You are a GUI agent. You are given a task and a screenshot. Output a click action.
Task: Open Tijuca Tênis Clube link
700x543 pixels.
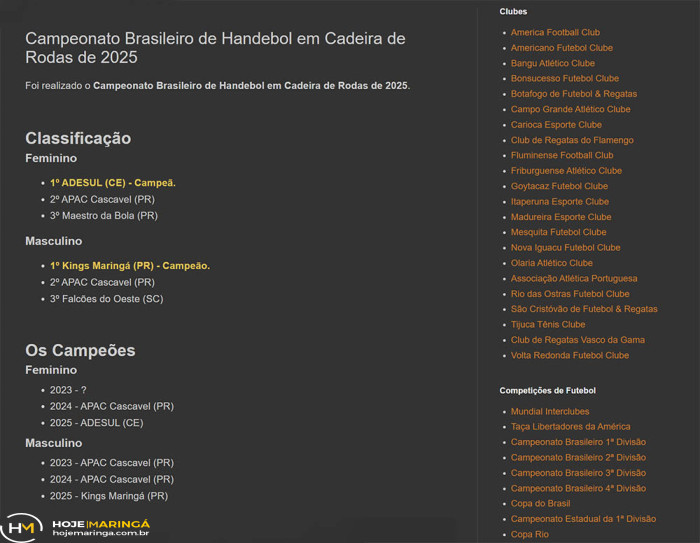point(548,324)
